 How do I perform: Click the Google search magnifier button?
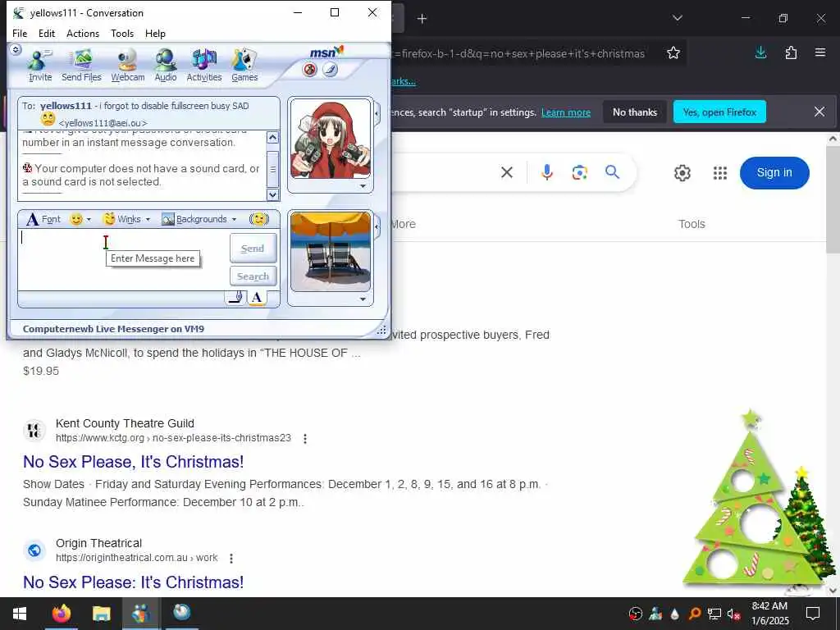click(612, 172)
